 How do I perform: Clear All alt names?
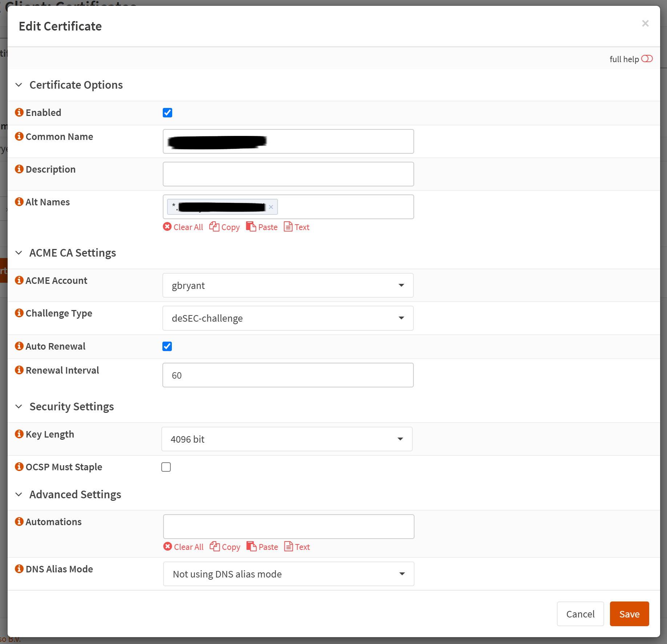click(183, 227)
